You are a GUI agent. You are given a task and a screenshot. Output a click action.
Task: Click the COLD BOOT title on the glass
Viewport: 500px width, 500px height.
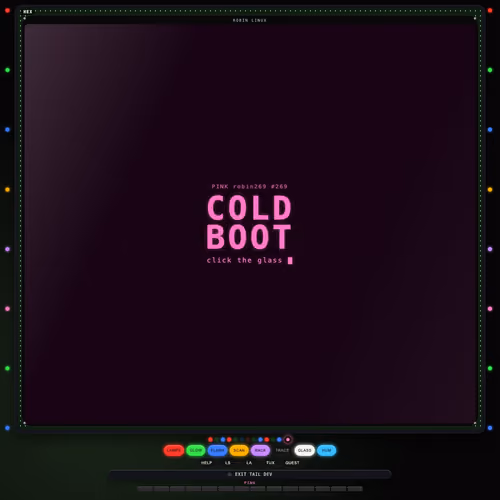point(249,222)
